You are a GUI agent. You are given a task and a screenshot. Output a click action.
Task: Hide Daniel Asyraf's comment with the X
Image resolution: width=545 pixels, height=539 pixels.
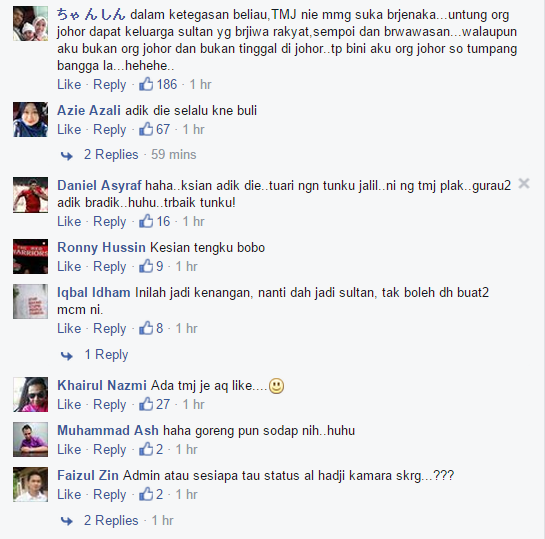(x=524, y=183)
